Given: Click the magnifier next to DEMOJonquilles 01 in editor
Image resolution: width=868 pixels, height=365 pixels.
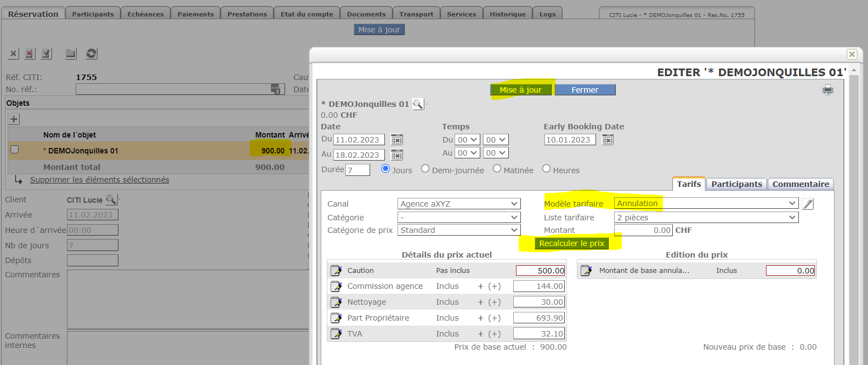Looking at the screenshot, I should [418, 104].
